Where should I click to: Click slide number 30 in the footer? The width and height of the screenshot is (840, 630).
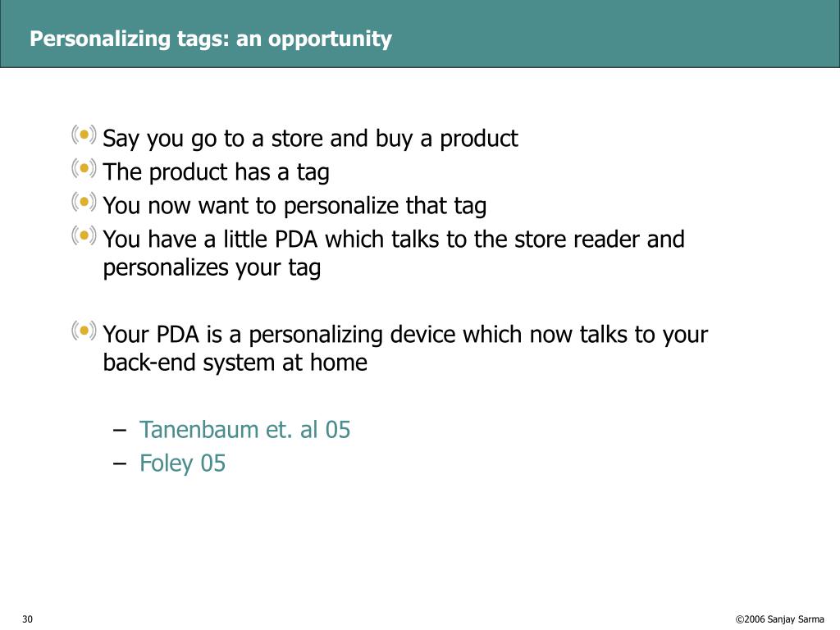[x=27, y=619]
